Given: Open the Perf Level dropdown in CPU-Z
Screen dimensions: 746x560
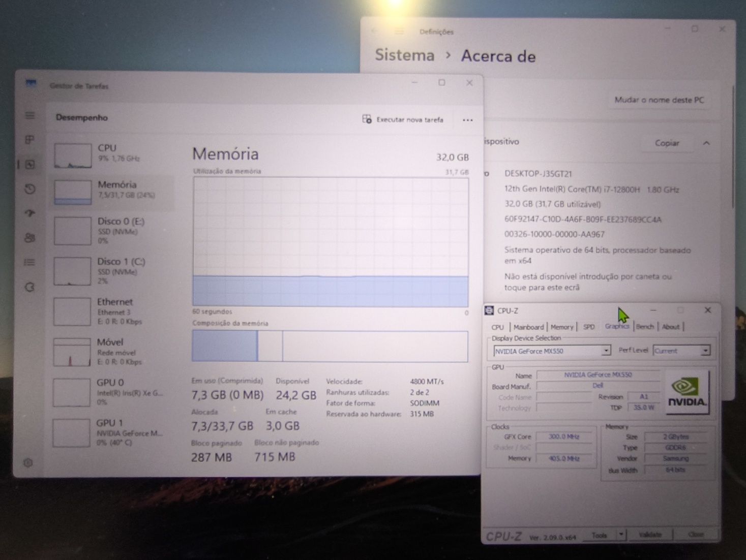Looking at the screenshot, I should (x=681, y=351).
